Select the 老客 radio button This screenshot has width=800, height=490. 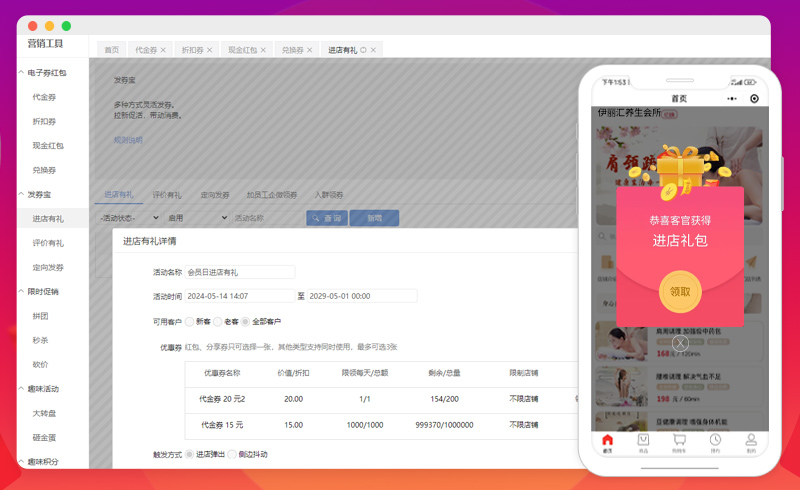tap(217, 321)
